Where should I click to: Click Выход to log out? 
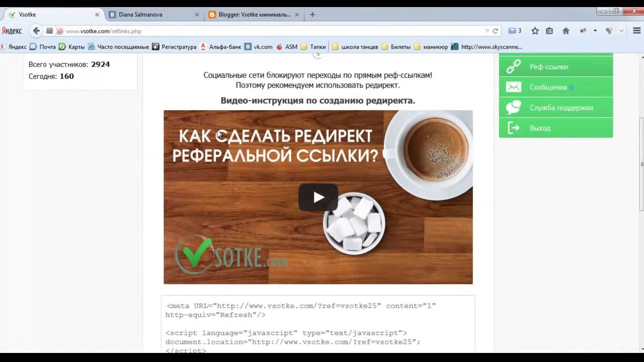point(556,128)
